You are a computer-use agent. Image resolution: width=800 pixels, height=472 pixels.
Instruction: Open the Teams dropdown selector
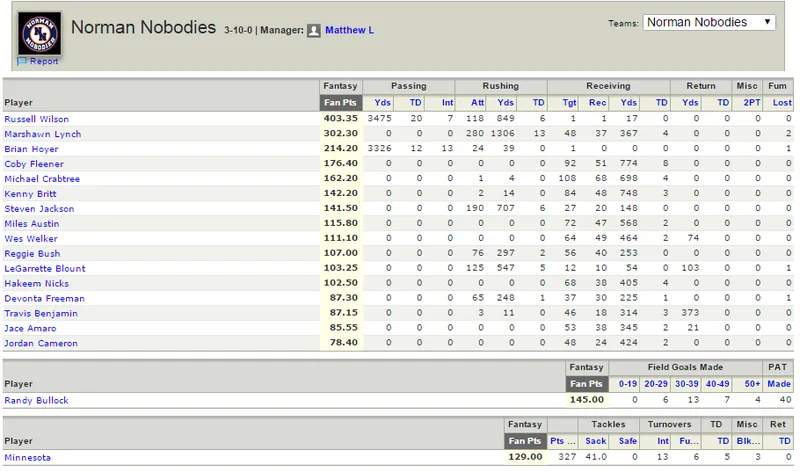pyautogui.click(x=709, y=22)
